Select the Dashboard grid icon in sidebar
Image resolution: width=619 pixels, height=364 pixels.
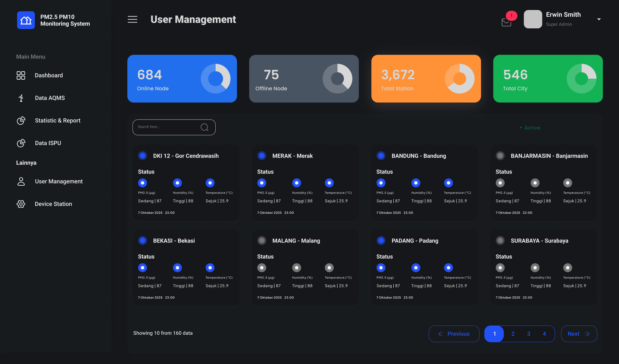(x=21, y=75)
